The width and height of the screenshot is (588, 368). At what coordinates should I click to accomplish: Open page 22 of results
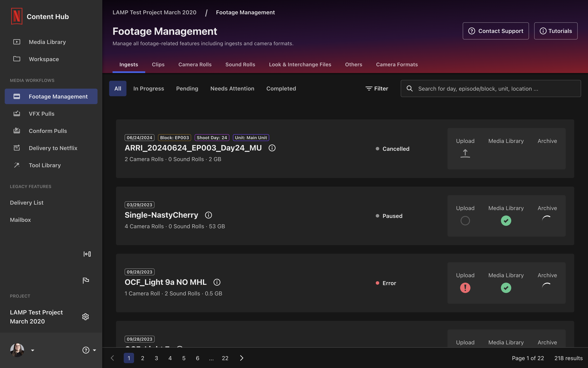tap(225, 358)
